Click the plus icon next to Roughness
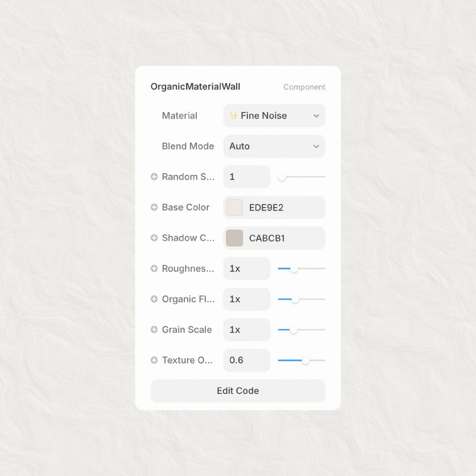 (x=154, y=269)
